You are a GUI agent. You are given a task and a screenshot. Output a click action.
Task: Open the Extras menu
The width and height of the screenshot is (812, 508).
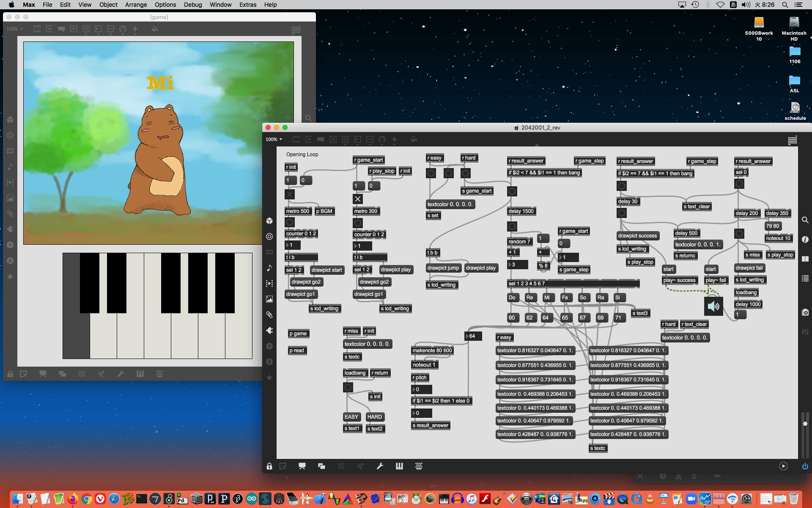(247, 5)
